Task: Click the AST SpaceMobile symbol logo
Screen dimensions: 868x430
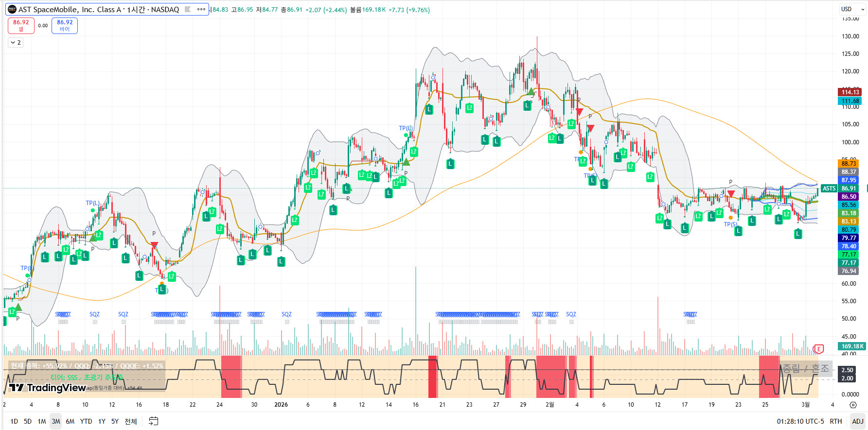Action: tap(12, 9)
